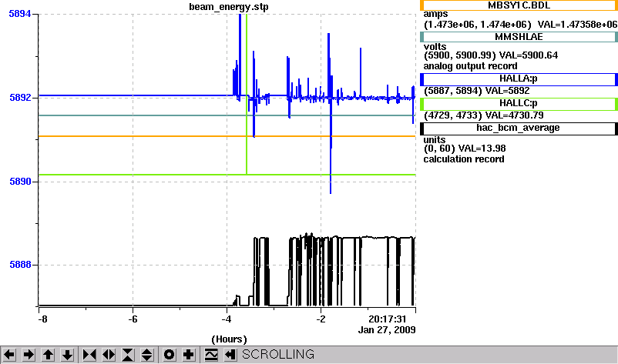Pan the plot right with the right arrow
Image resolution: width=618 pixels, height=364 pixels.
(x=29, y=355)
